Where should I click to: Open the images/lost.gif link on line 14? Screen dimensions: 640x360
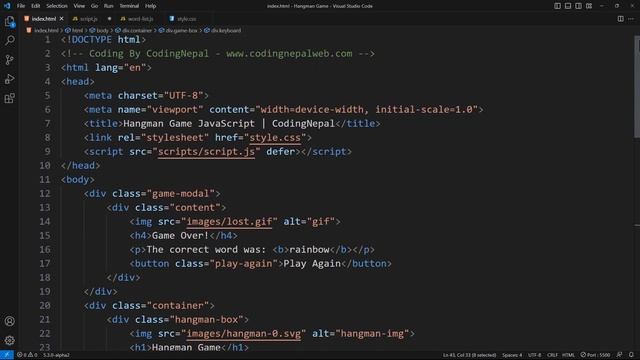229,221
